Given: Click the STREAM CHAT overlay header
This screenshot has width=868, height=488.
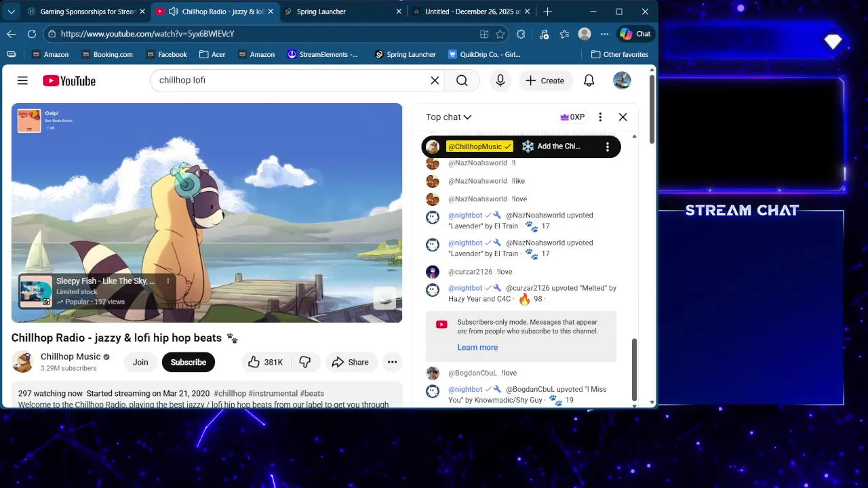Looking at the screenshot, I should tap(741, 210).
